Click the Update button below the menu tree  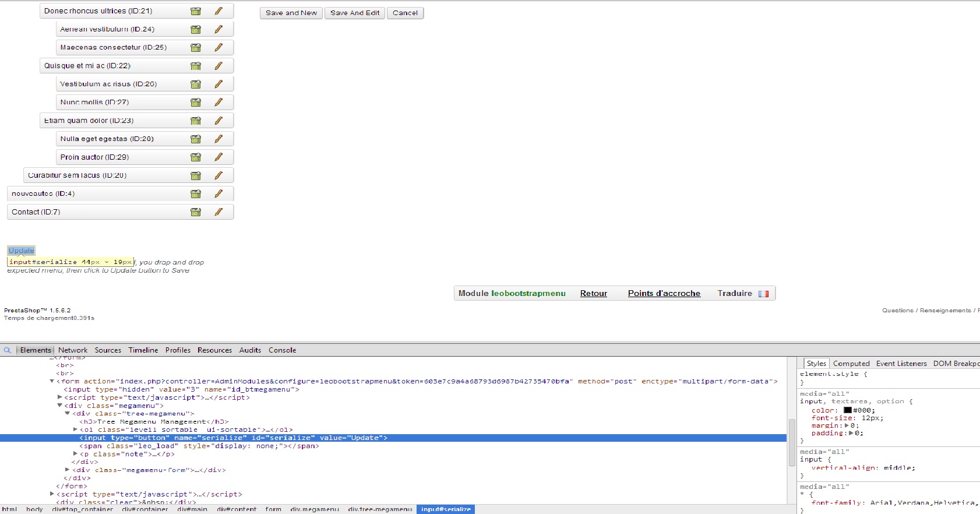pyautogui.click(x=21, y=251)
